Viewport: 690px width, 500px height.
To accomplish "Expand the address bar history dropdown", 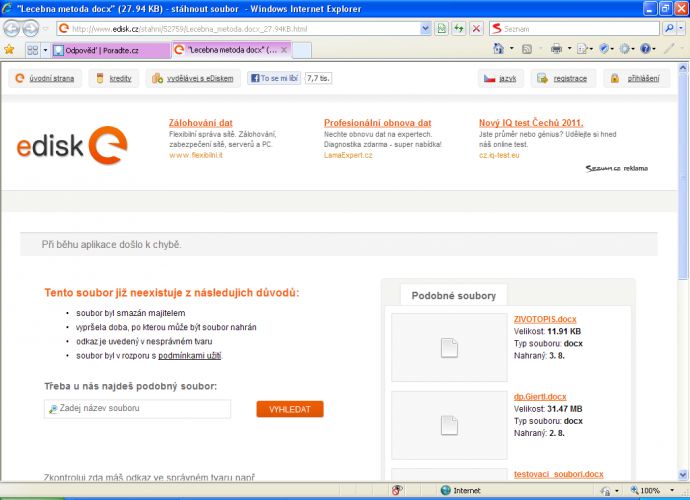I will (426, 29).
